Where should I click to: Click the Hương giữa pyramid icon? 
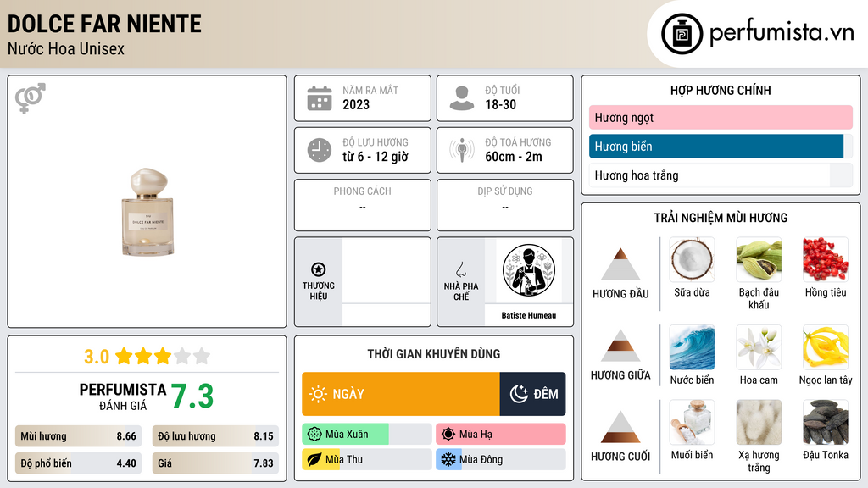620,346
